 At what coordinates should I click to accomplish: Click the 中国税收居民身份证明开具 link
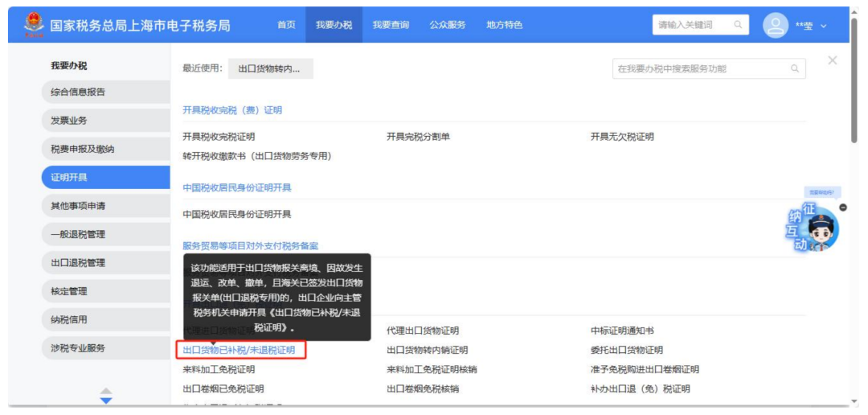pos(237,214)
